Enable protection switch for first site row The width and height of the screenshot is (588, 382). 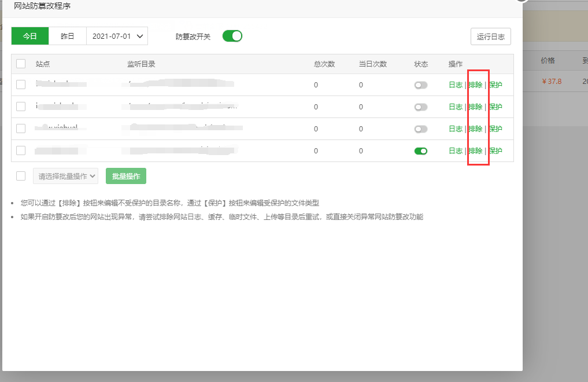pos(421,85)
